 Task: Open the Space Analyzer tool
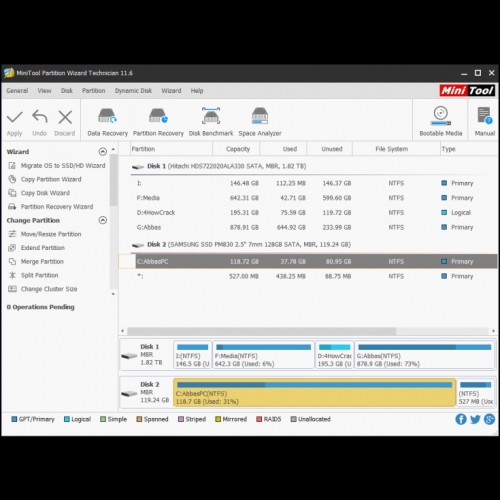pyautogui.click(x=260, y=122)
